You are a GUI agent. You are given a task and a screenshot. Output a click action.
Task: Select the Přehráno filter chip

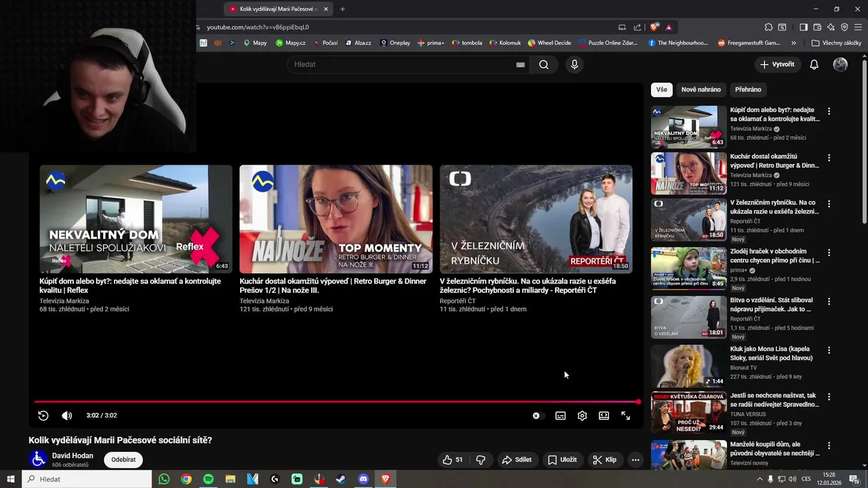coord(748,89)
